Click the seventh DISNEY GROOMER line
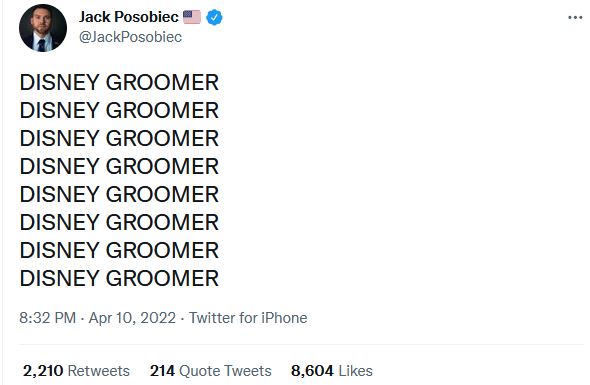The image size is (590, 385). click(119, 251)
